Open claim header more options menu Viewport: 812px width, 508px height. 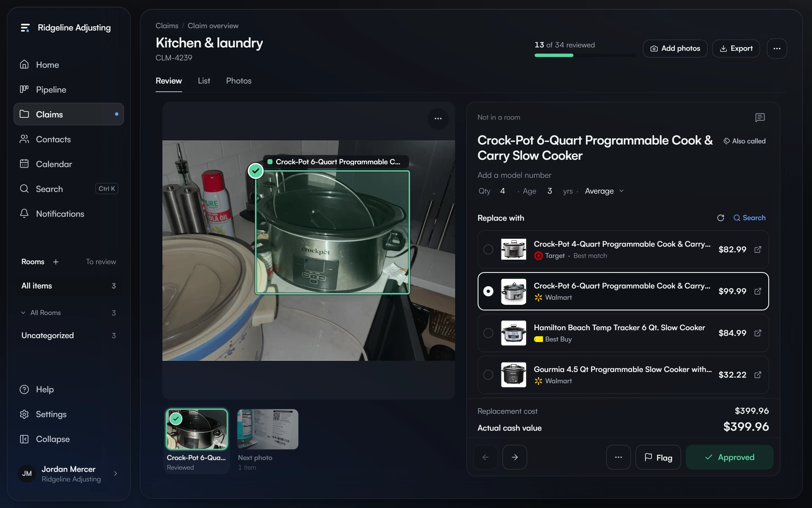[x=777, y=48]
